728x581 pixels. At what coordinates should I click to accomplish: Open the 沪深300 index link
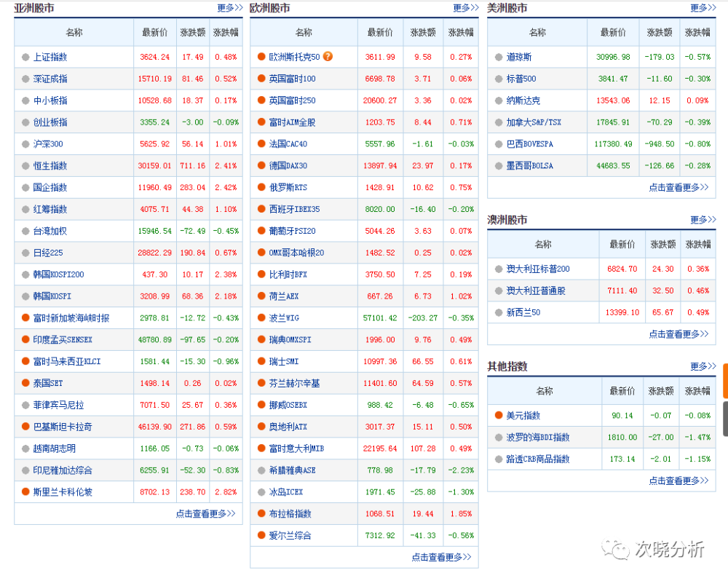tap(48, 144)
